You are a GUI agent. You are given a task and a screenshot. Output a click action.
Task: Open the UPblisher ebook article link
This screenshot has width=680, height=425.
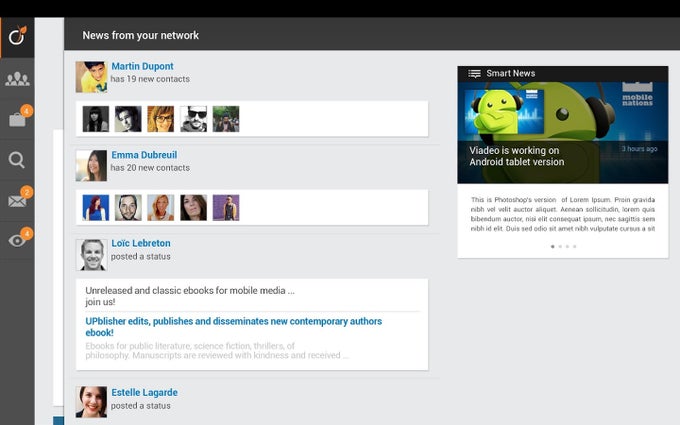[233, 327]
